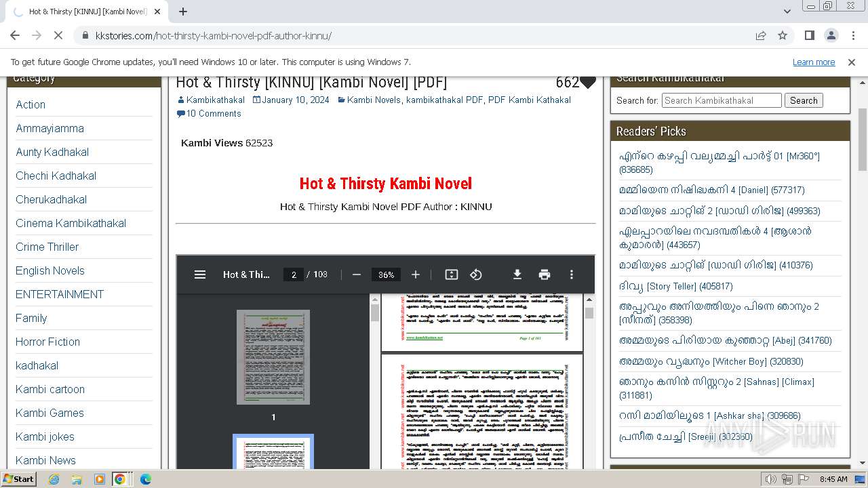The width and height of the screenshot is (868, 488).
Task: Click the Kambikathakal author link
Action: tap(216, 100)
